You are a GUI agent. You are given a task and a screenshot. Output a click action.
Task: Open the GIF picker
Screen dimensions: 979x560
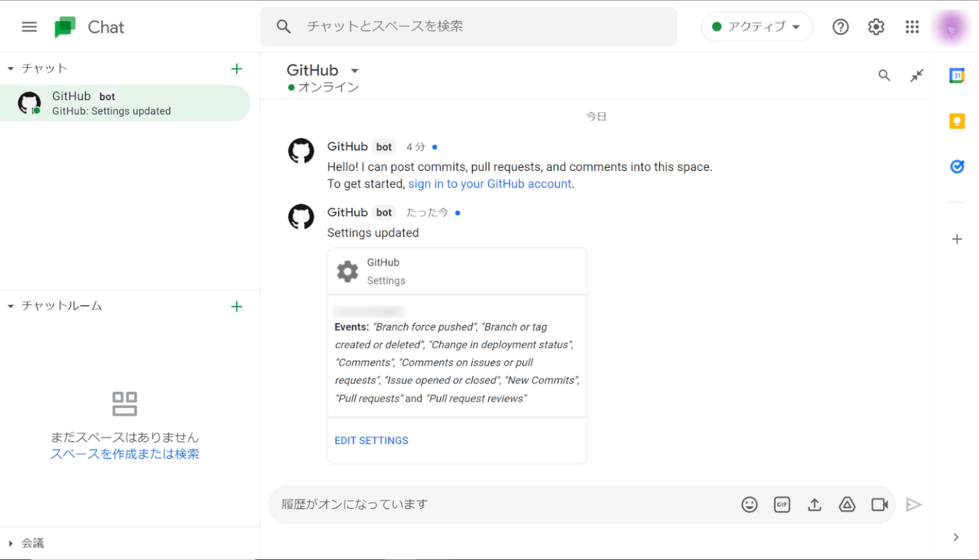pyautogui.click(x=782, y=505)
